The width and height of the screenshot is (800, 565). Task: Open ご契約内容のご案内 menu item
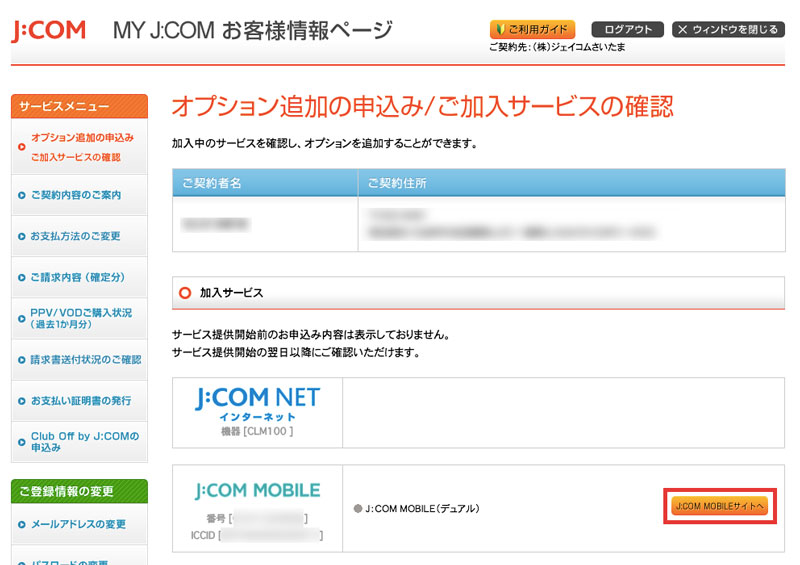80,195
